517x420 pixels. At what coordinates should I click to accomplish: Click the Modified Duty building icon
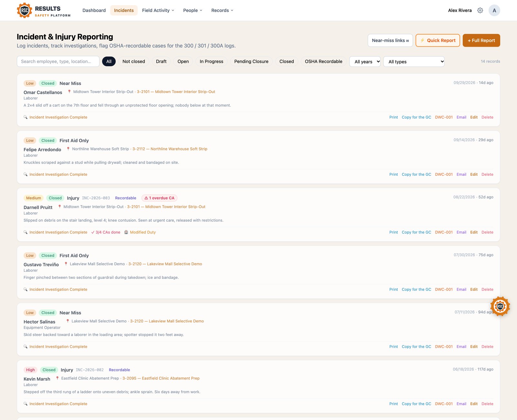coord(126,232)
